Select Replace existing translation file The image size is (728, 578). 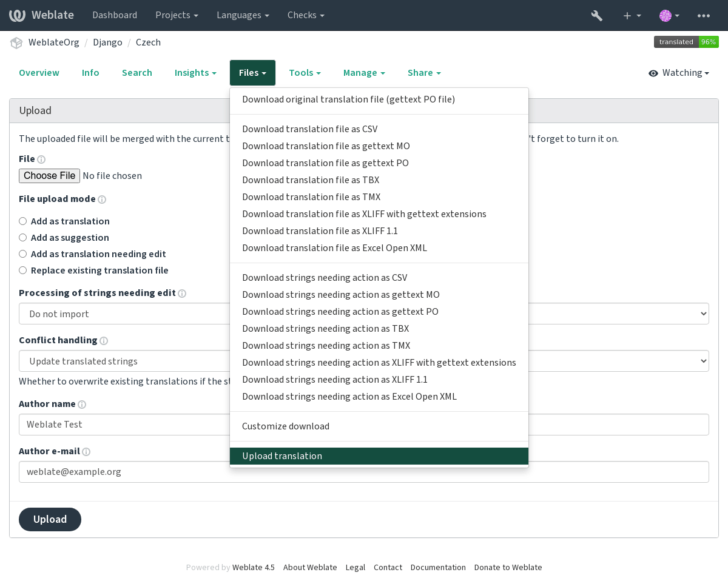click(x=22, y=271)
